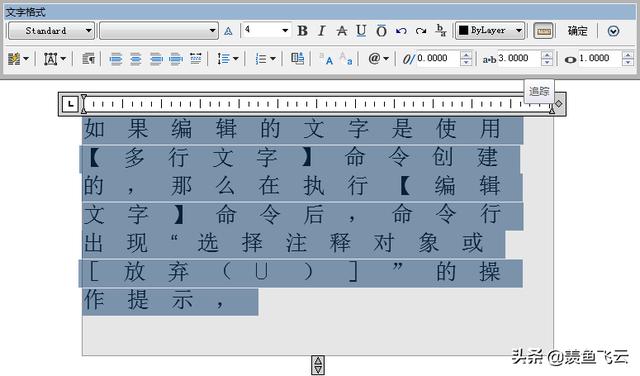Toggle overline formatting with the O icon

coord(381,31)
